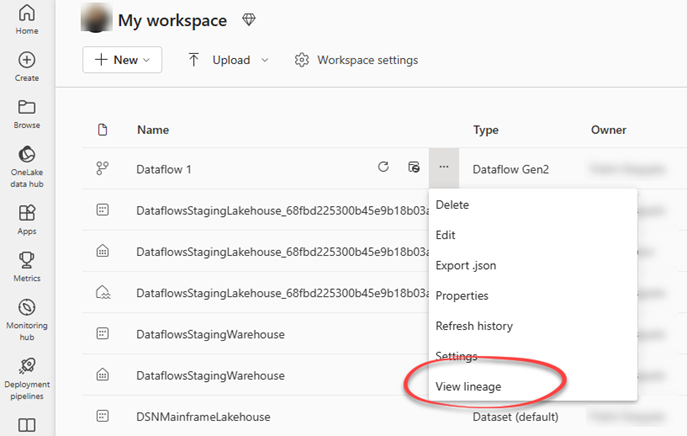Sort by the Name column header
The width and height of the screenshot is (687, 436).
(x=153, y=130)
